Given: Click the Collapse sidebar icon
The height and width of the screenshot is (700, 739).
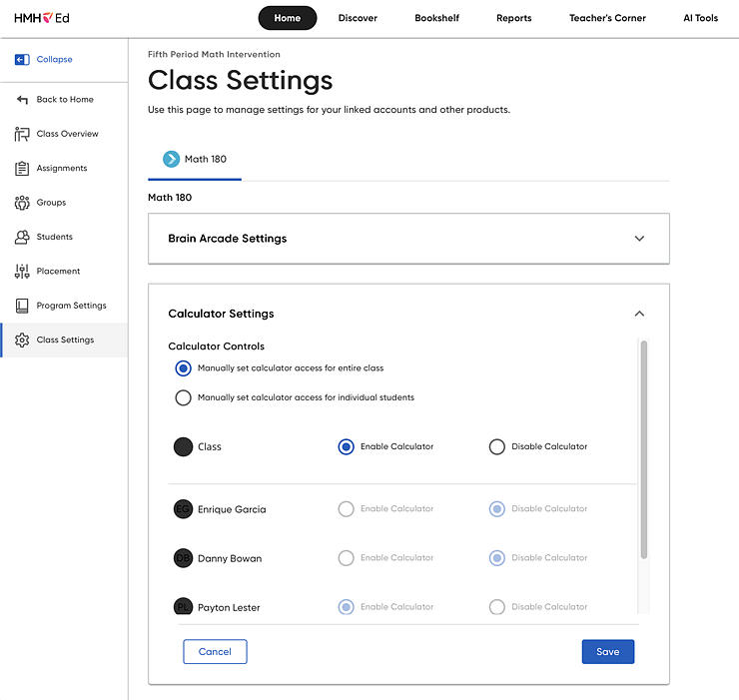Looking at the screenshot, I should pyautogui.click(x=22, y=59).
